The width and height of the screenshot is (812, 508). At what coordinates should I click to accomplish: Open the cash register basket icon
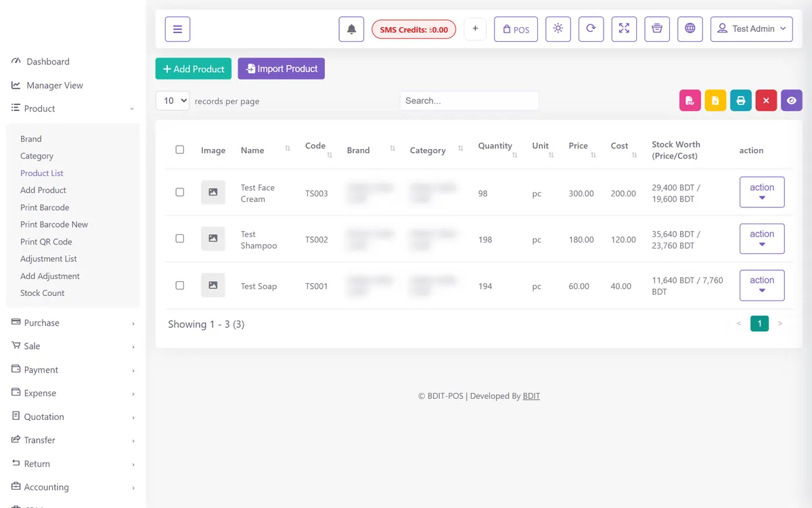(x=657, y=29)
